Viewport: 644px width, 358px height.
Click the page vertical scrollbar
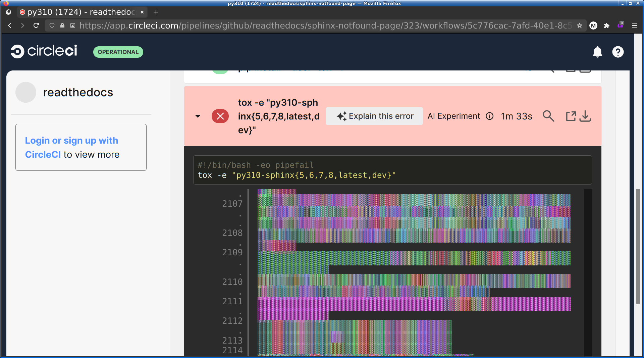point(638,247)
